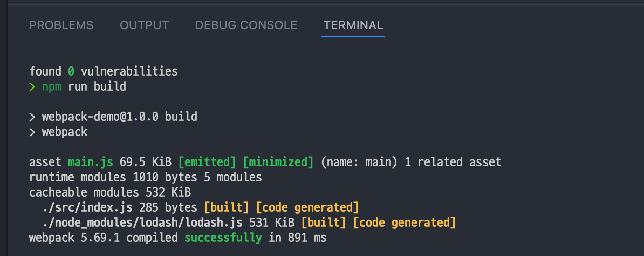This screenshot has height=256, width=644.
Task: Click the green prompt chevron before npm
Action: 32,87
